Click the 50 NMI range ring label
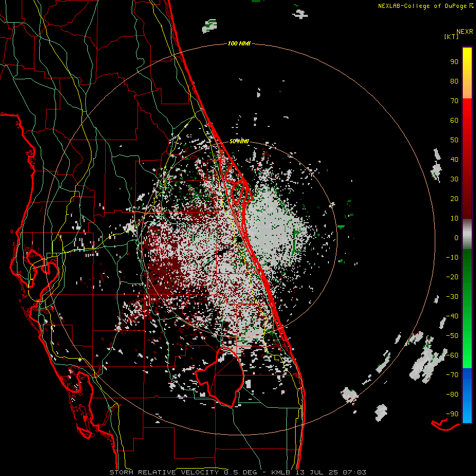This screenshot has width=476, height=476. coord(239,141)
